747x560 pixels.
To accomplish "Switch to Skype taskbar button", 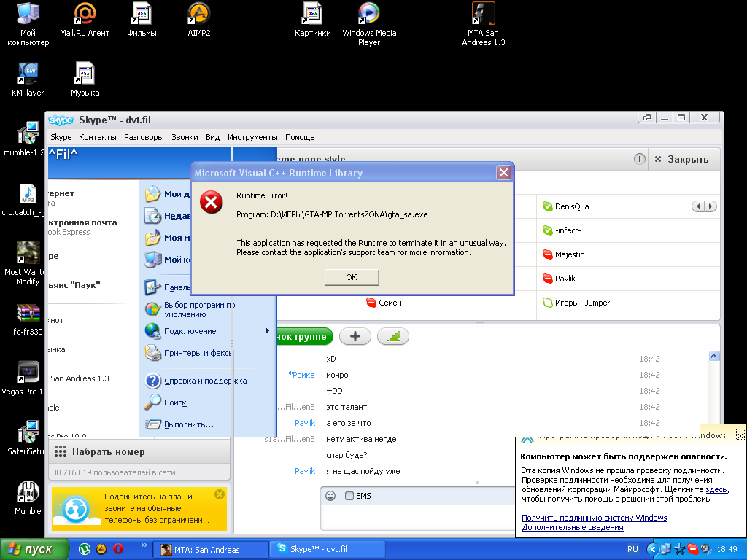I will coord(328,549).
